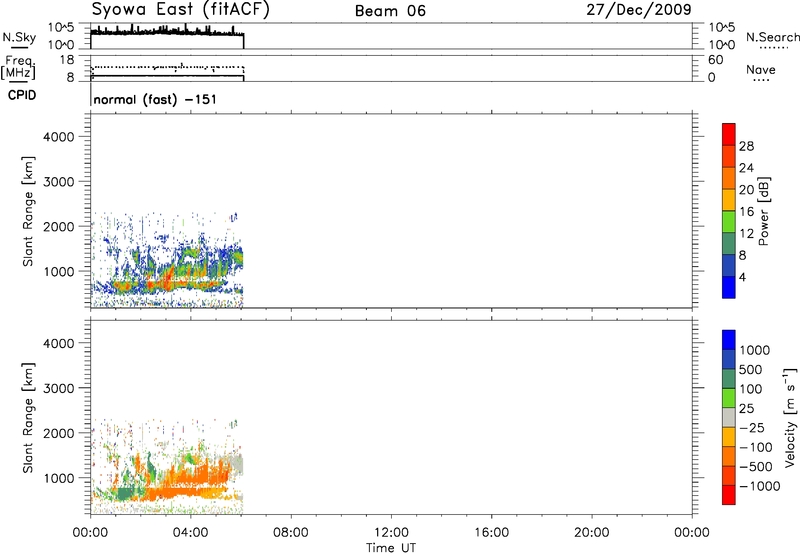Click the "04:00" time tick label
800x554 pixels.
click(190, 533)
